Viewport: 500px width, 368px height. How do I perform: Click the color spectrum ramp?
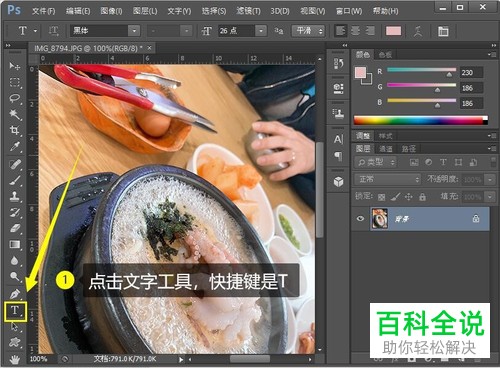pyautogui.click(x=421, y=120)
